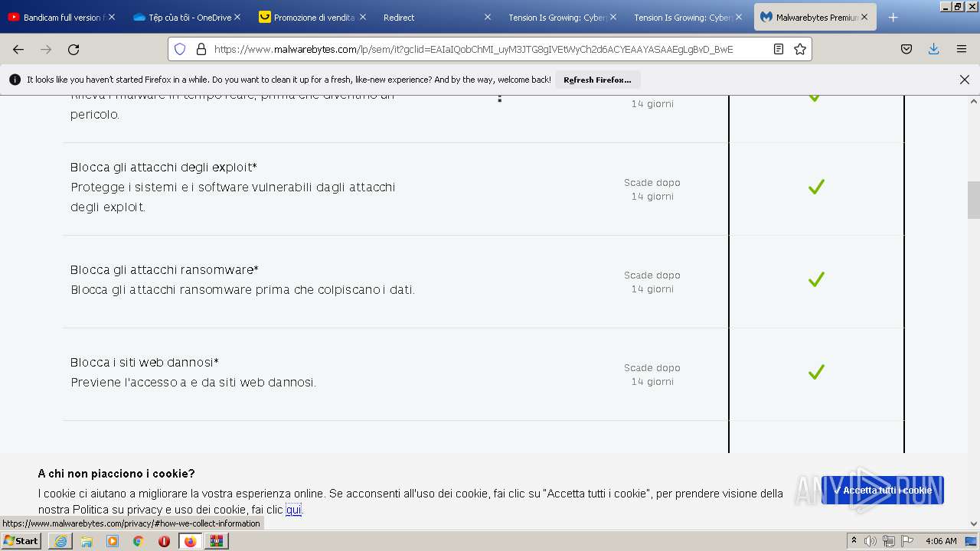Click green checkmark in siti web dannosi row
The height and width of the screenshot is (551, 980).
(816, 372)
